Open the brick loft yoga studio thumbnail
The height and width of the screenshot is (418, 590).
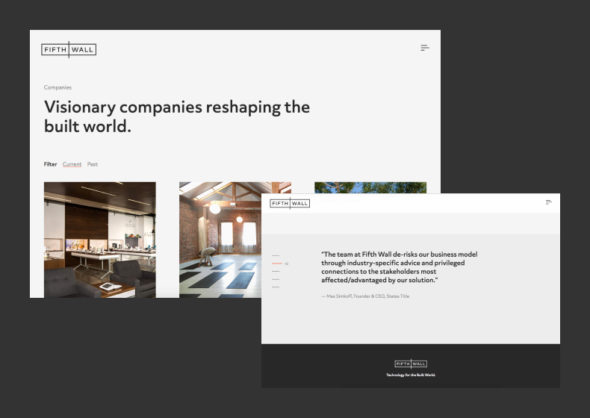220,240
